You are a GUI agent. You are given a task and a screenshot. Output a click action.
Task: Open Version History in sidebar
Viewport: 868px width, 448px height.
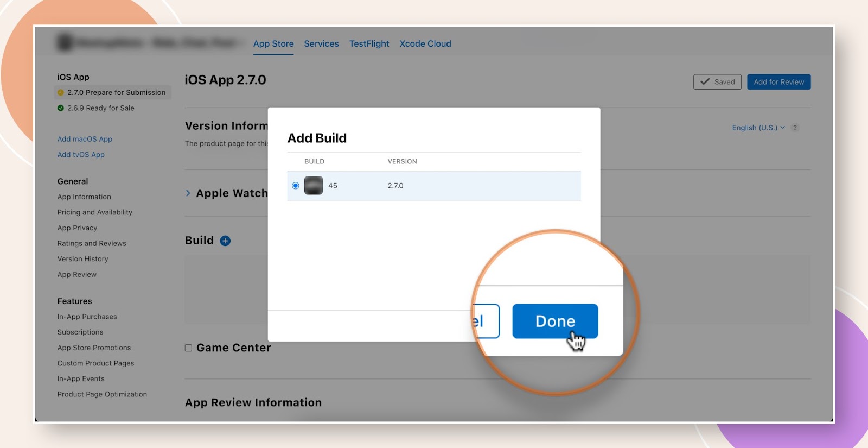(x=83, y=259)
